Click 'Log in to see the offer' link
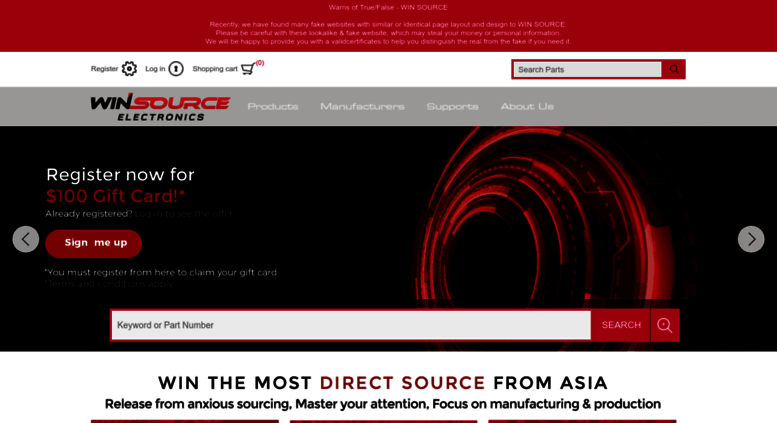The width and height of the screenshot is (777, 423). click(x=184, y=214)
